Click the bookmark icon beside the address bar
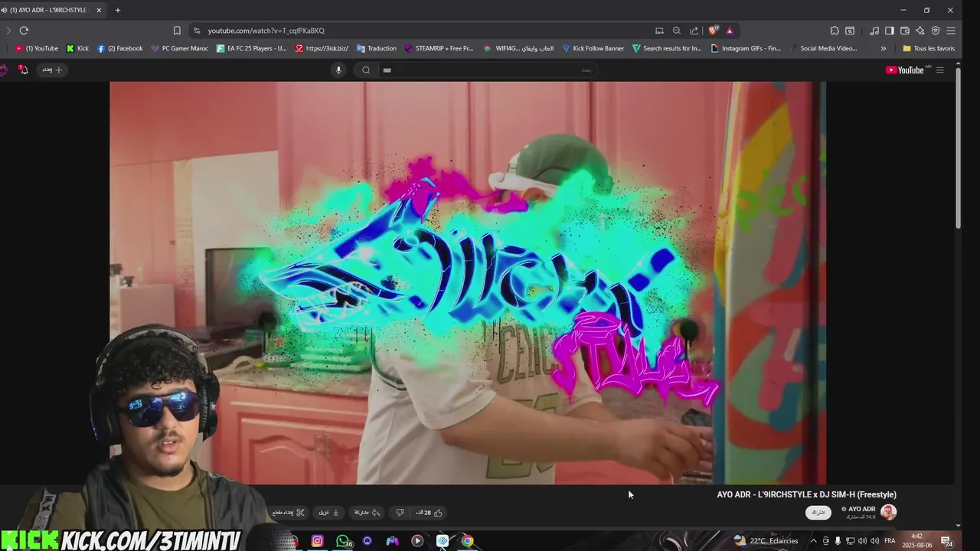 pos(177,31)
